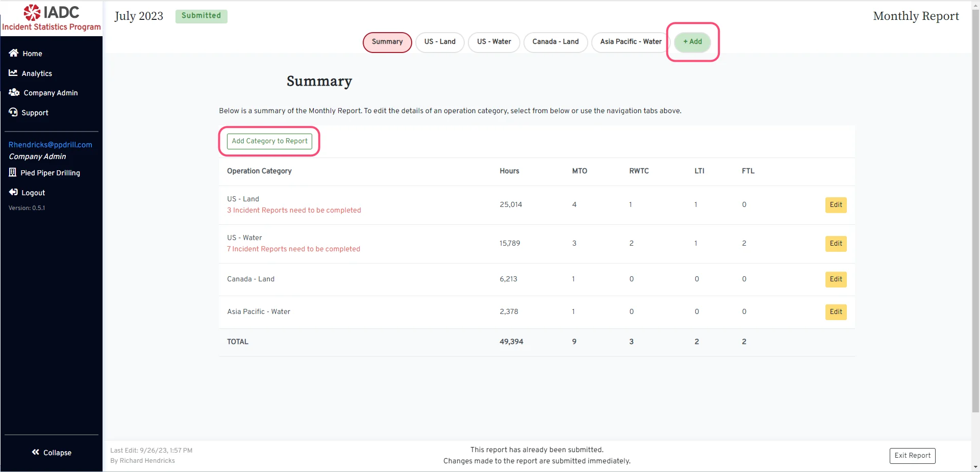Open the Rhendricks@ppdrill.com account link
The image size is (980, 472).
51,145
